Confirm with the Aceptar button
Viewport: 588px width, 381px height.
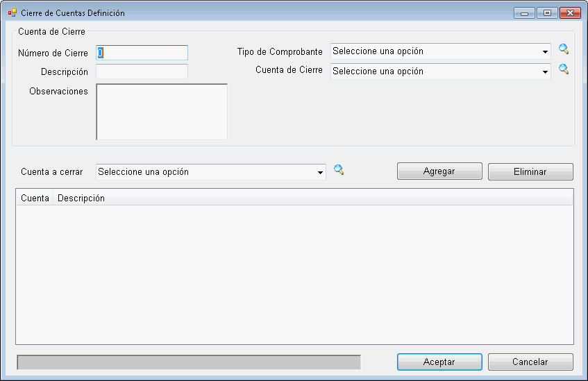pos(439,362)
